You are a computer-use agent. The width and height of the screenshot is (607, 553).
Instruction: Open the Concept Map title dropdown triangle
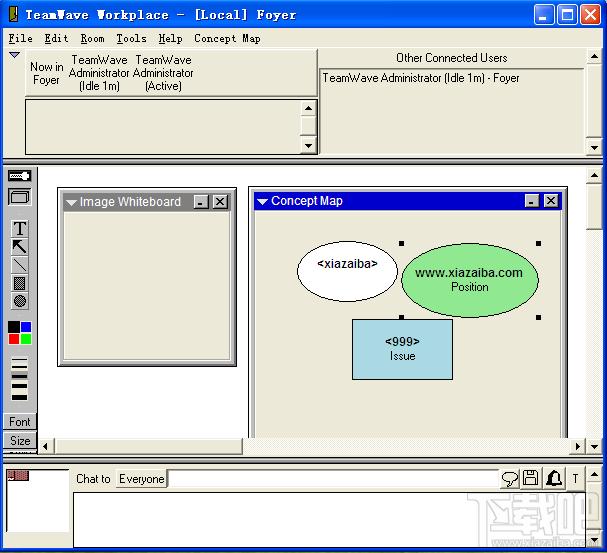pos(262,202)
